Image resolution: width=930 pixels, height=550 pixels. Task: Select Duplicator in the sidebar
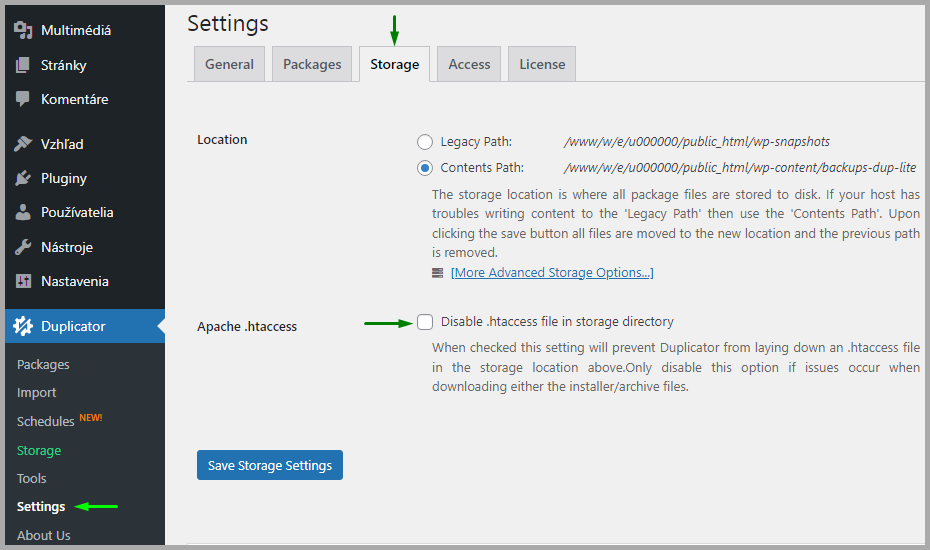[x=85, y=326]
